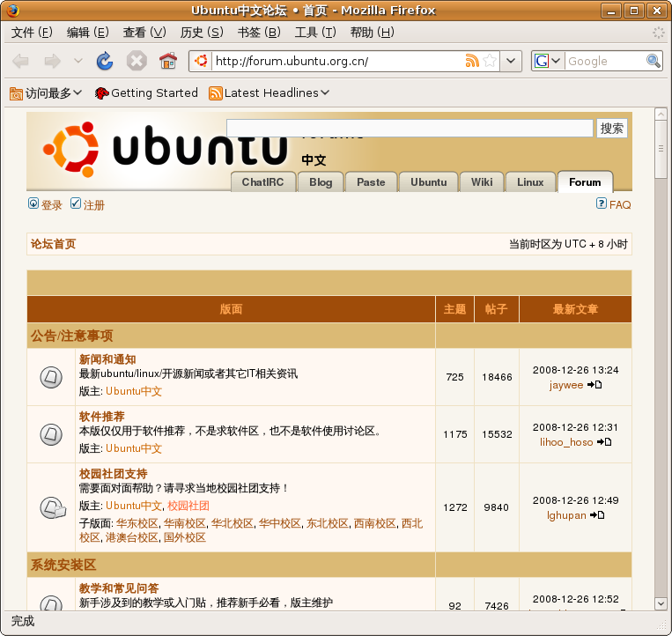672x636 pixels.
Task: Open the Getting Started bookmark
Action: pyautogui.click(x=146, y=92)
